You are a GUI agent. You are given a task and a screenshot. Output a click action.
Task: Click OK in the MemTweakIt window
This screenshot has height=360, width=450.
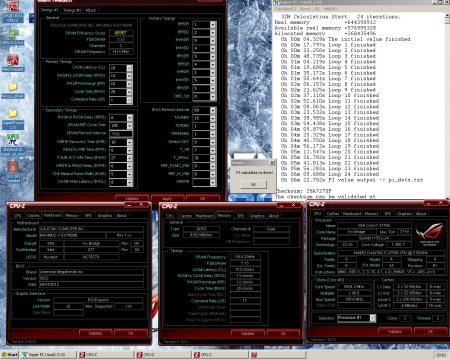[203, 198]
